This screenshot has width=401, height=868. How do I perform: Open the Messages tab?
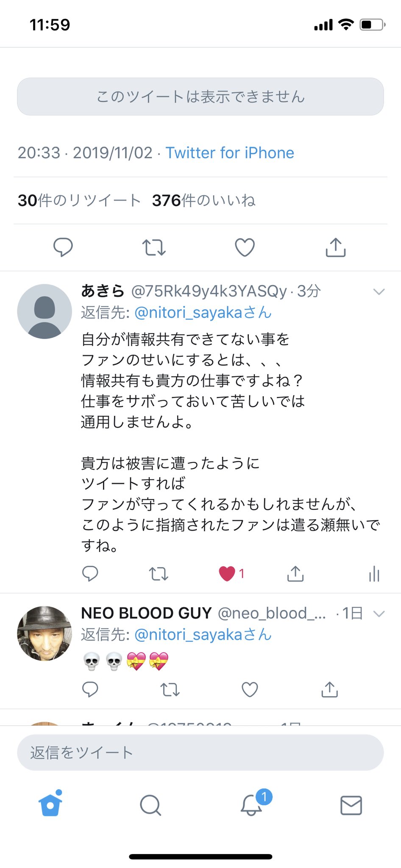coord(351,805)
